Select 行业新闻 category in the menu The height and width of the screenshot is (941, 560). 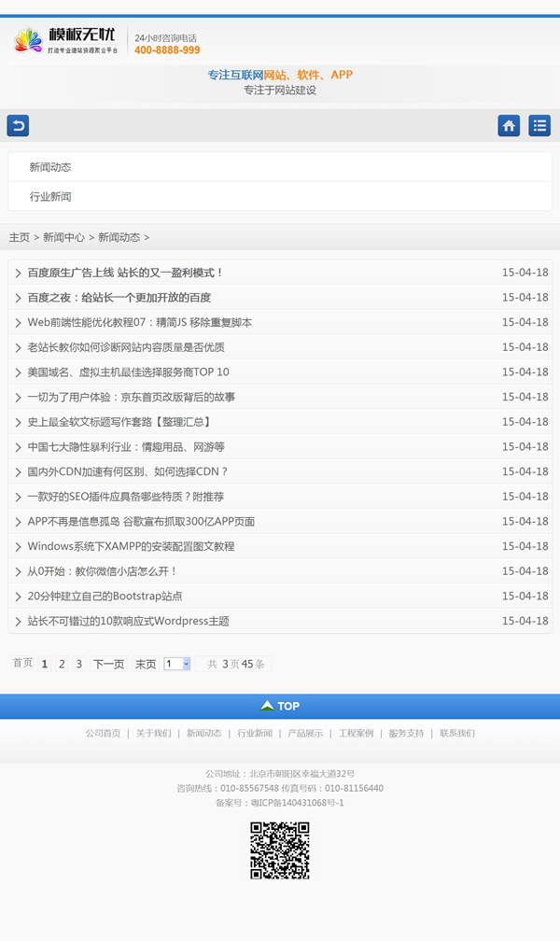tap(50, 197)
